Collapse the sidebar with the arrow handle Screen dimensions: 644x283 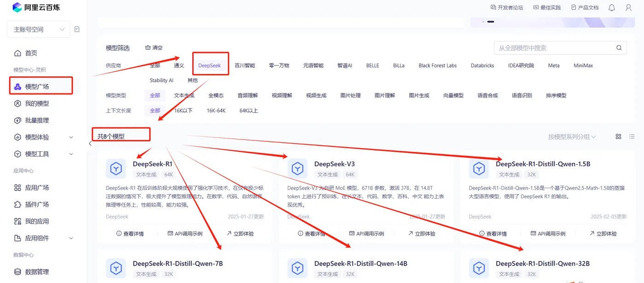pyautogui.click(x=90, y=144)
